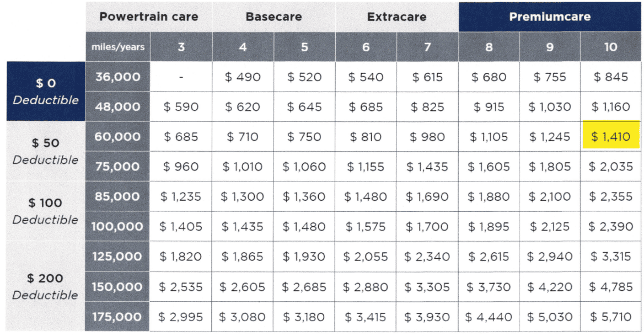
Task: Select the $ 5,710 price cell
Action: pyautogui.click(x=611, y=317)
